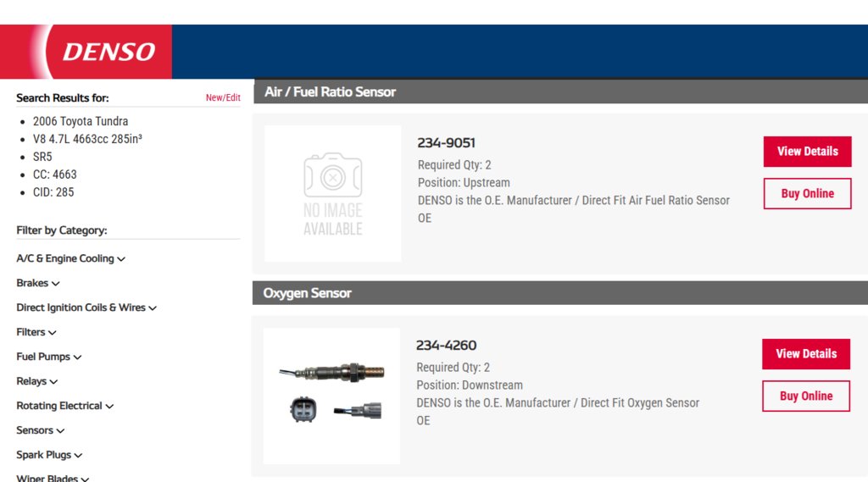Image resolution: width=868 pixels, height=482 pixels.
Task: Expand the A/C & Engine Cooling category
Action: pyautogui.click(x=71, y=258)
